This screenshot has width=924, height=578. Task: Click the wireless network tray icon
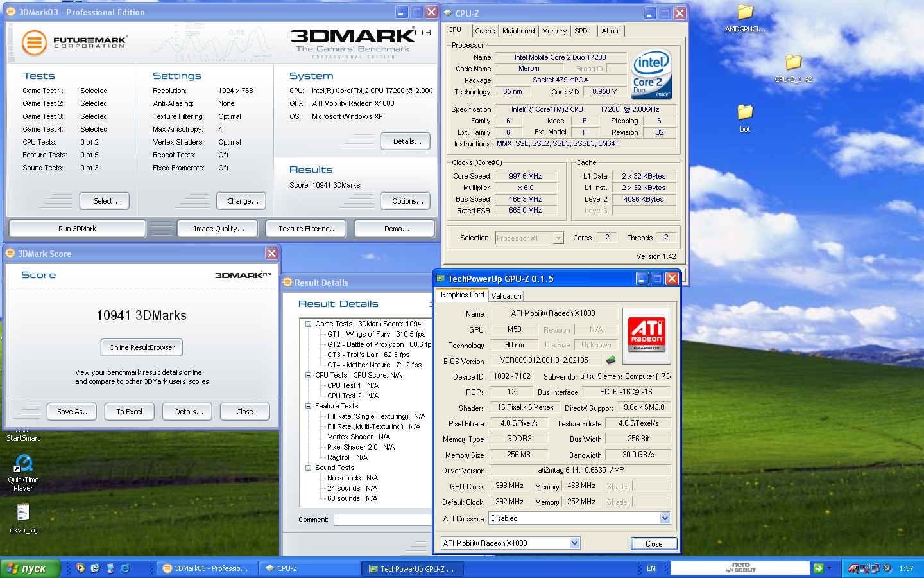(x=866, y=568)
